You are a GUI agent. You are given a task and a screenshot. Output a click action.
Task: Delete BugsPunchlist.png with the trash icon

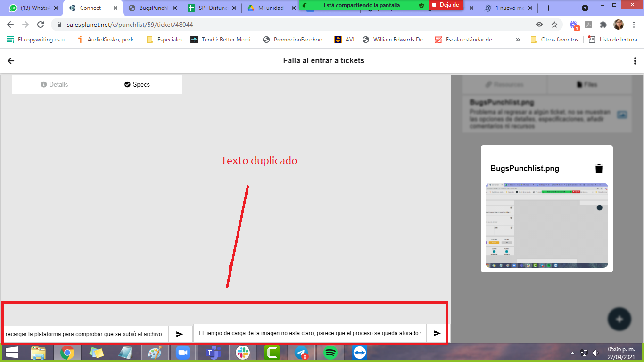pyautogui.click(x=599, y=168)
